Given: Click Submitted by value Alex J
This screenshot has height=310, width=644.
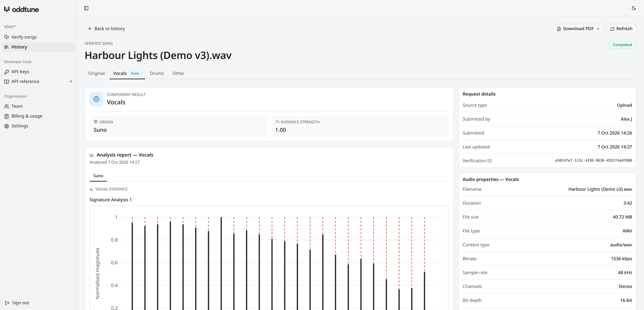Looking at the screenshot, I should 626,119.
